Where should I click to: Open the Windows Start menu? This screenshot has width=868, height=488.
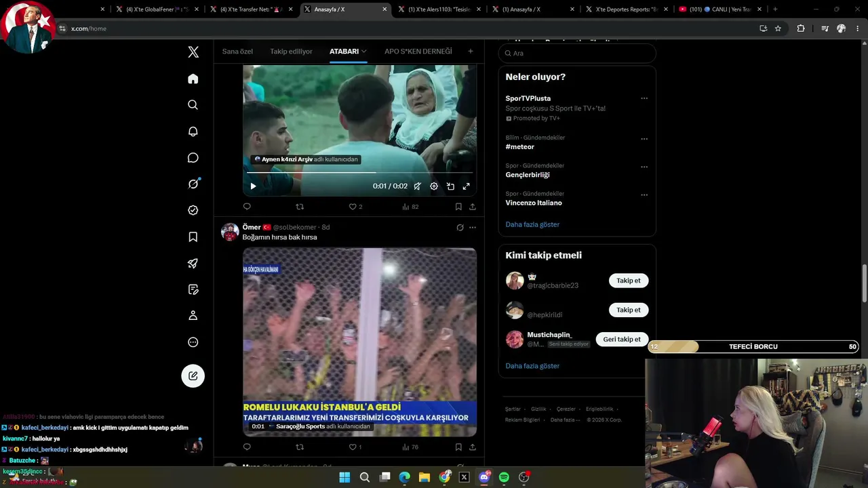click(344, 477)
